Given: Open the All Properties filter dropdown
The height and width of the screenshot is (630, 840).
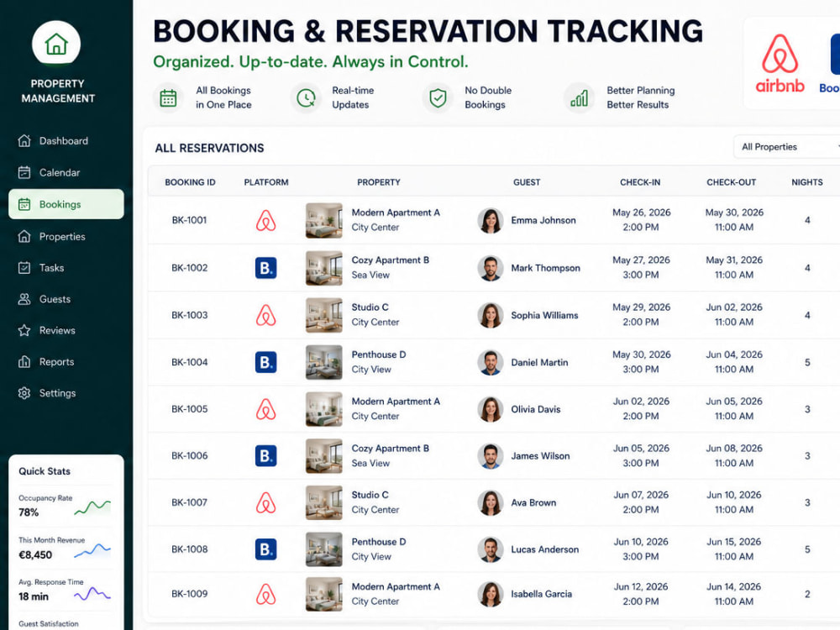Looking at the screenshot, I should 787,147.
